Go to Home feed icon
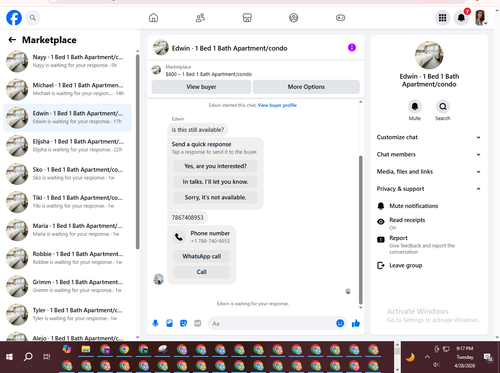Screen dimensions: 500x373 [153, 18]
